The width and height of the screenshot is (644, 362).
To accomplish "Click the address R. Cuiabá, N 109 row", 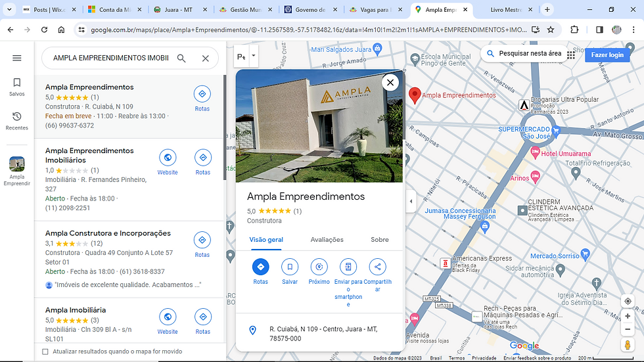I will tap(319, 334).
